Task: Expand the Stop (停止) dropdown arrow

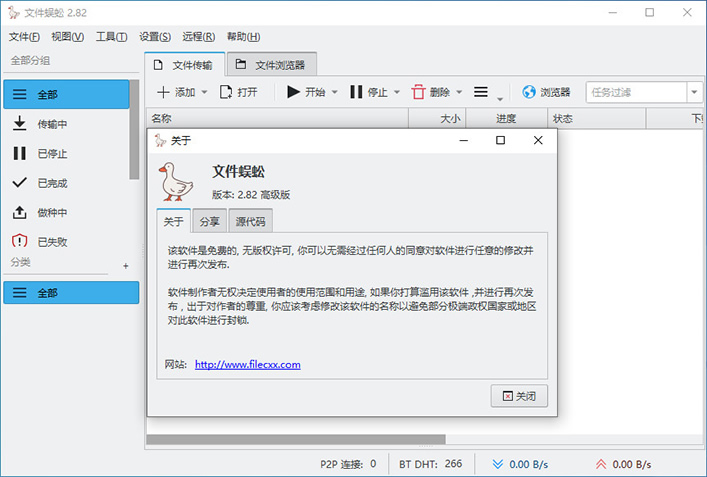Action: (x=397, y=92)
